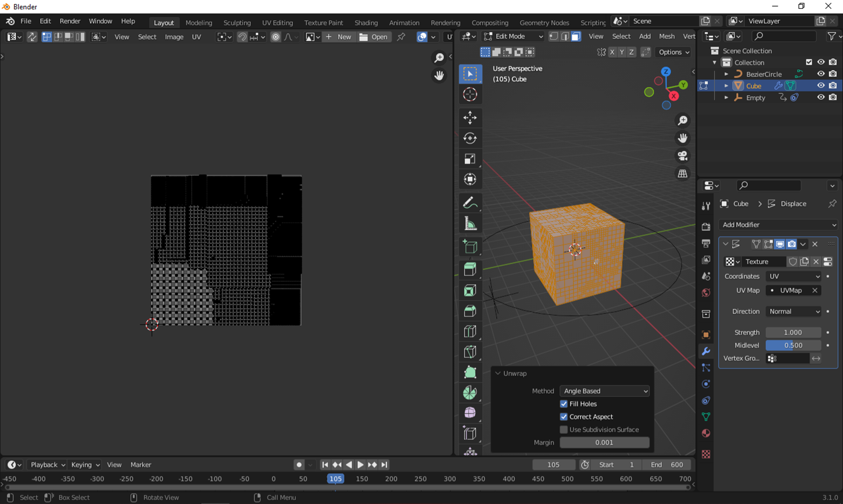The image size is (843, 504).
Task: Adjust the Strength field
Action: click(x=793, y=333)
